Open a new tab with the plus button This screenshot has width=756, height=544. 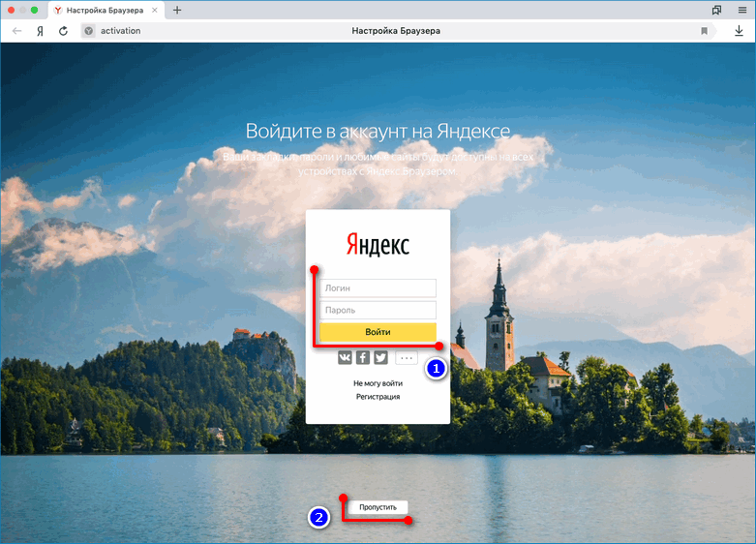click(177, 10)
